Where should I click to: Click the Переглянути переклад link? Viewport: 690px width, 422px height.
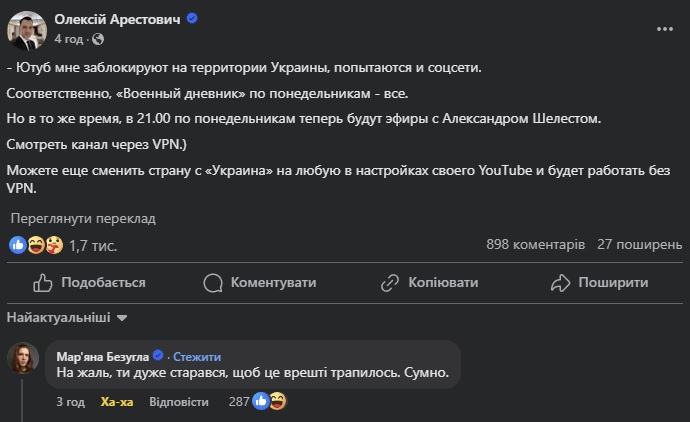coord(83,219)
